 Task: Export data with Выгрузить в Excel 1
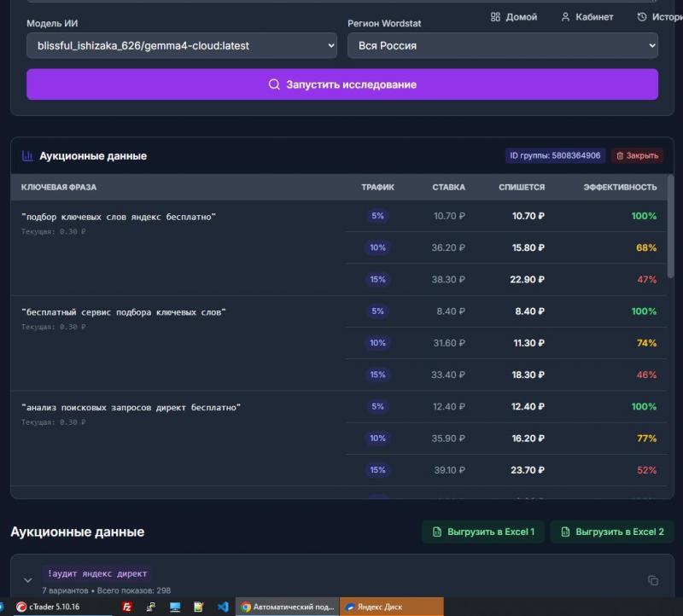pos(483,532)
